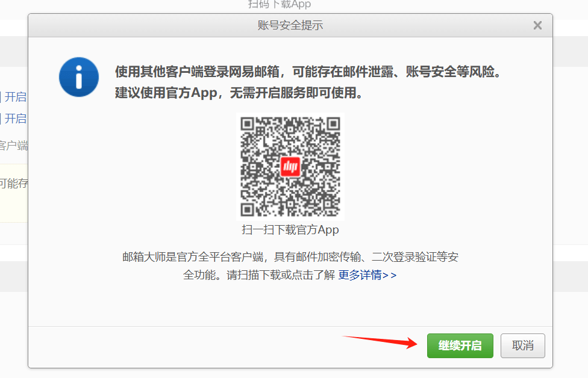Close the 账号安全提示 dialog
Screen dimensions: 588x378
click(x=537, y=25)
